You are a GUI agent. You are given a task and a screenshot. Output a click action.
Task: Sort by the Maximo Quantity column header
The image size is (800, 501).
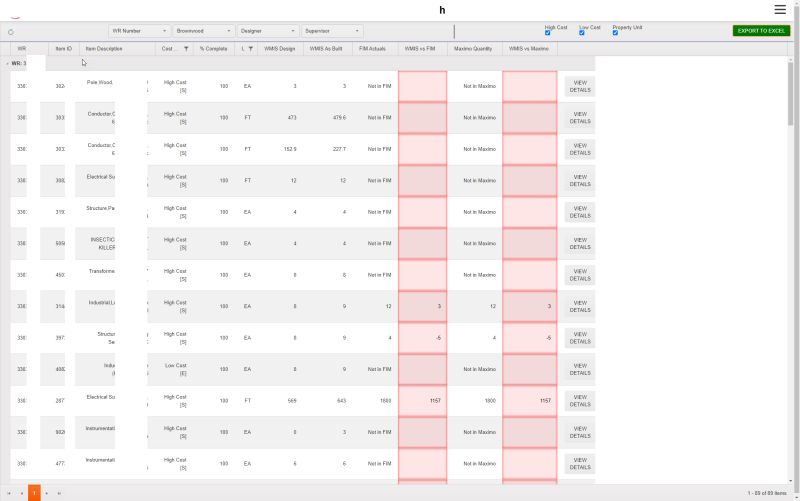point(473,49)
